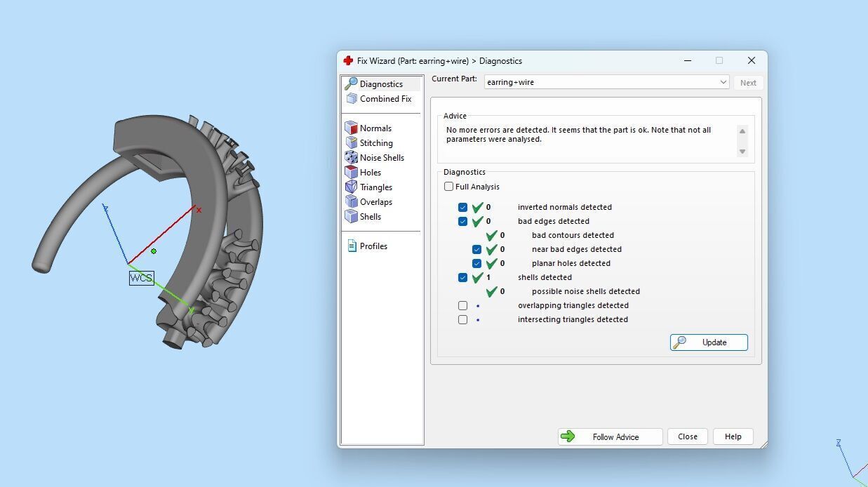Open the Shells page
The image size is (868, 487).
[x=370, y=217]
